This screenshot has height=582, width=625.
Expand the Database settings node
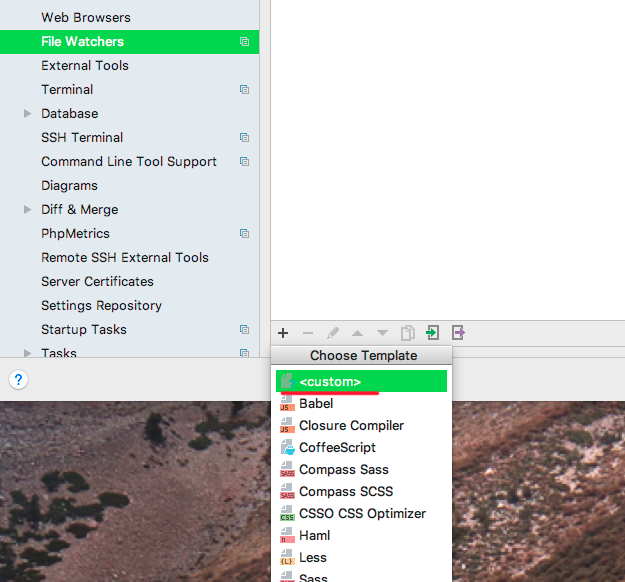28,114
